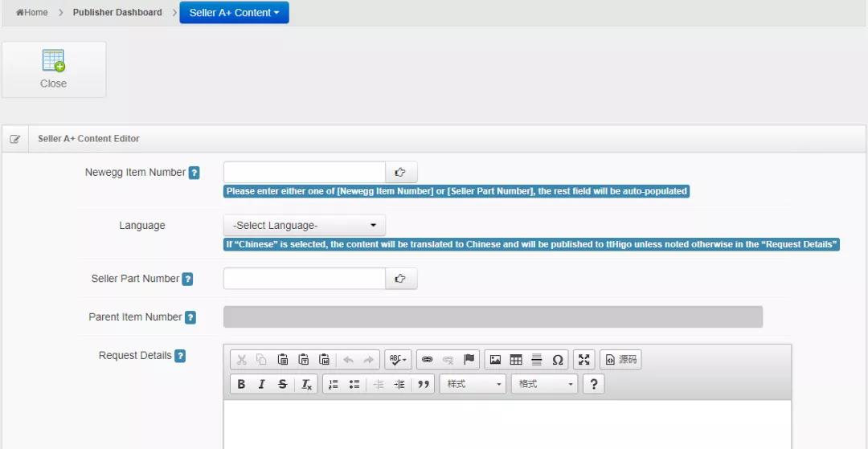Toggle bulleted list

tap(354, 384)
